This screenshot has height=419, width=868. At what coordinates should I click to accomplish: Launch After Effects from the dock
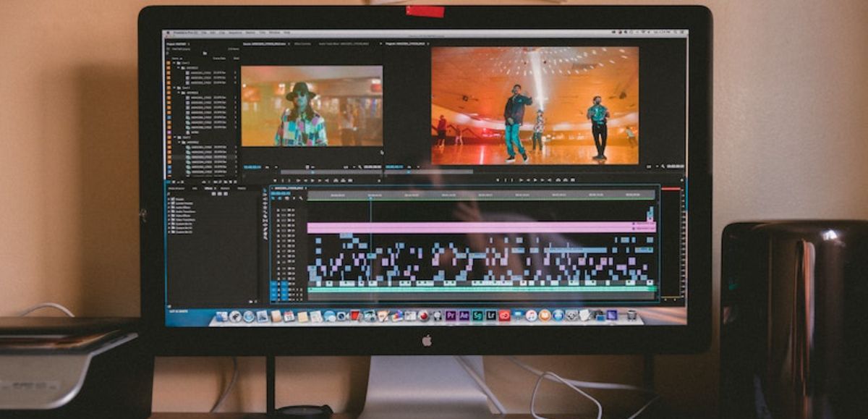[464, 316]
